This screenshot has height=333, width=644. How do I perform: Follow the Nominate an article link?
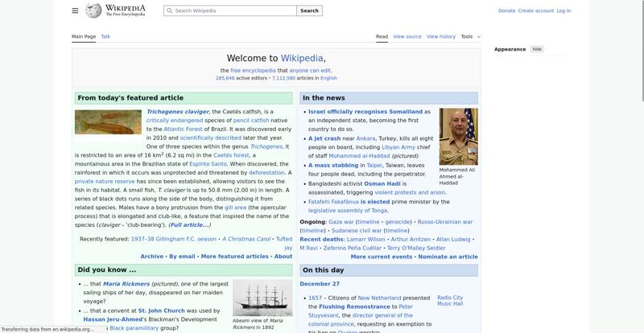448,257
